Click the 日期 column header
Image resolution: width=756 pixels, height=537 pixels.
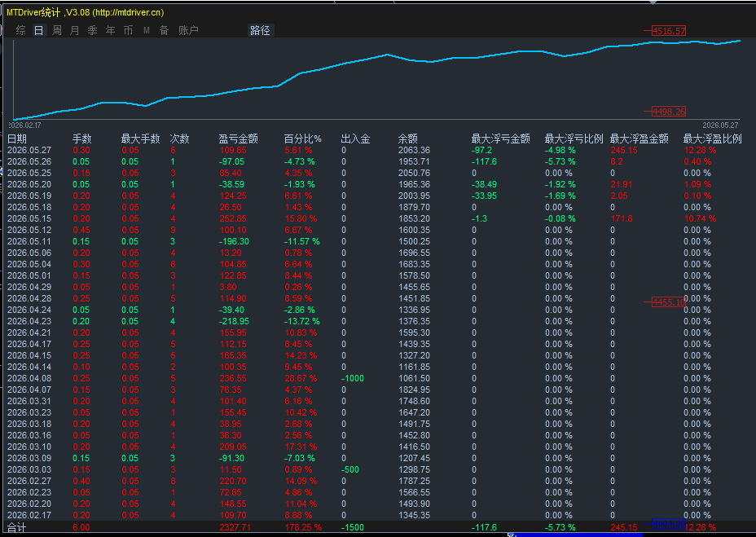17,139
